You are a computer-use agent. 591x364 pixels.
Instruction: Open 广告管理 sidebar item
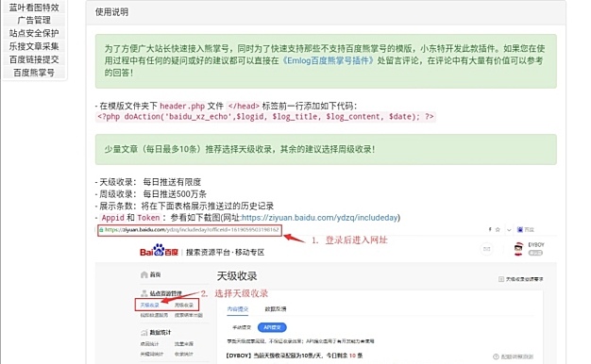pos(34,20)
